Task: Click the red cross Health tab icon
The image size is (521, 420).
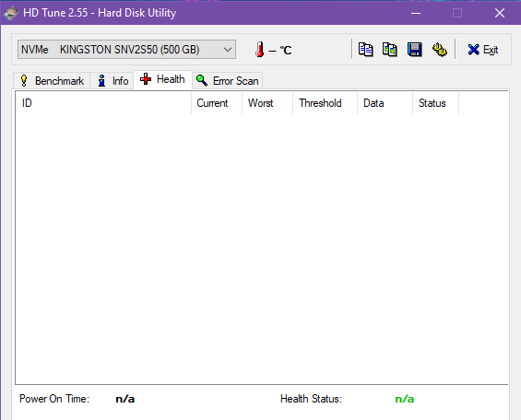Action: [x=146, y=79]
